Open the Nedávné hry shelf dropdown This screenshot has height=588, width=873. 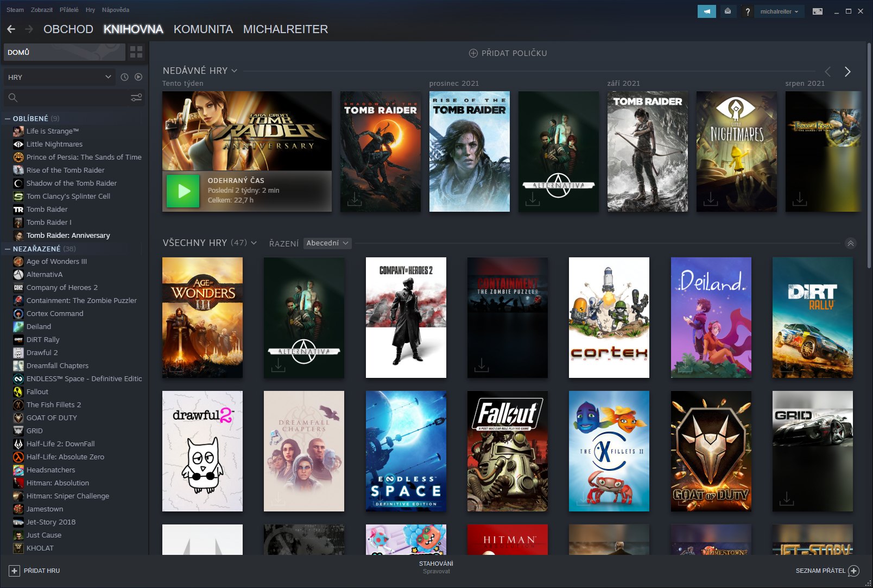click(234, 71)
